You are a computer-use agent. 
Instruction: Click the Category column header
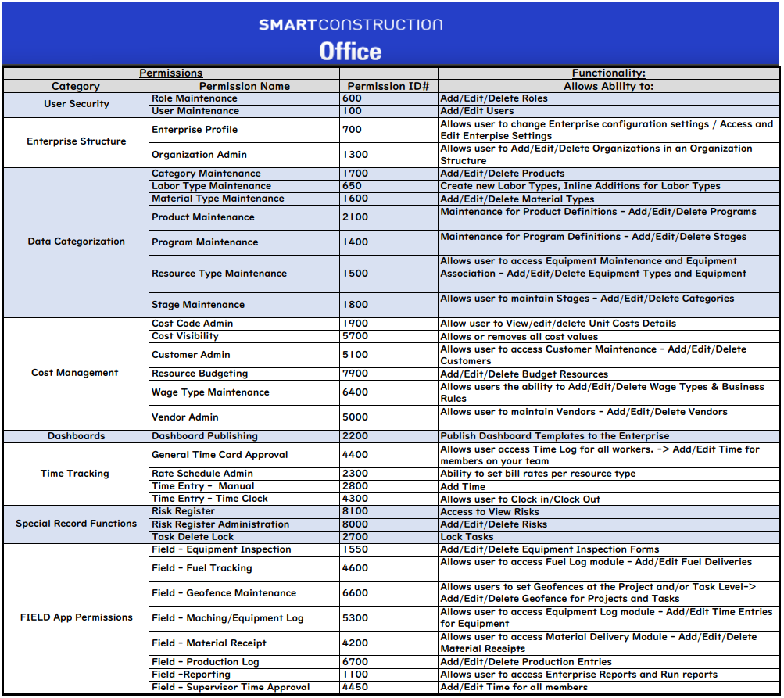coord(76,86)
